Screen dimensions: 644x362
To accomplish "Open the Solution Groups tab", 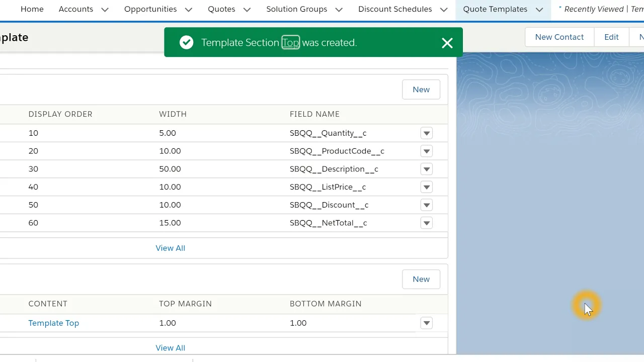I will [297, 9].
